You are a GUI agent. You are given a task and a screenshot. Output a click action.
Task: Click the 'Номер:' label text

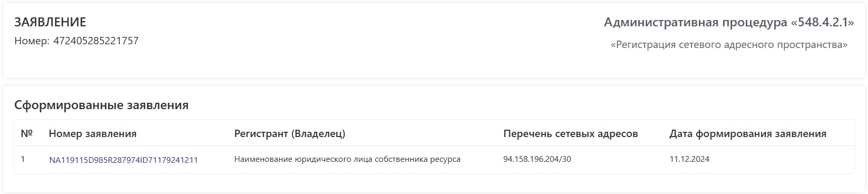[32, 41]
